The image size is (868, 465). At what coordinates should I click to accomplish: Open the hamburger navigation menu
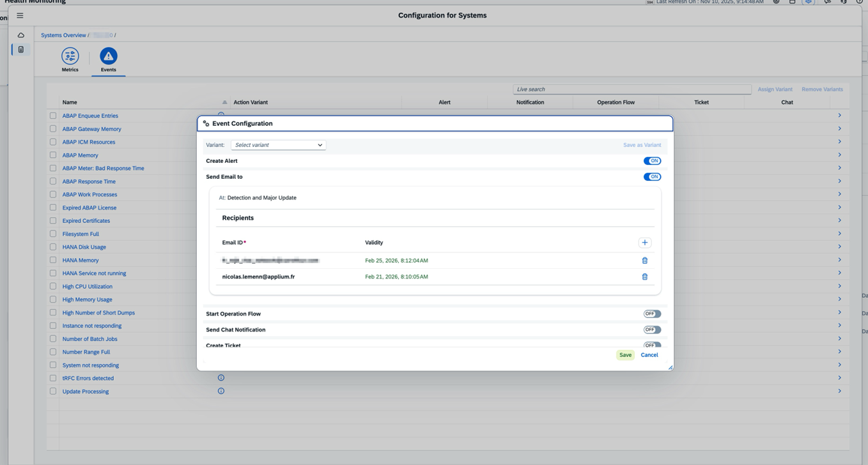20,15
